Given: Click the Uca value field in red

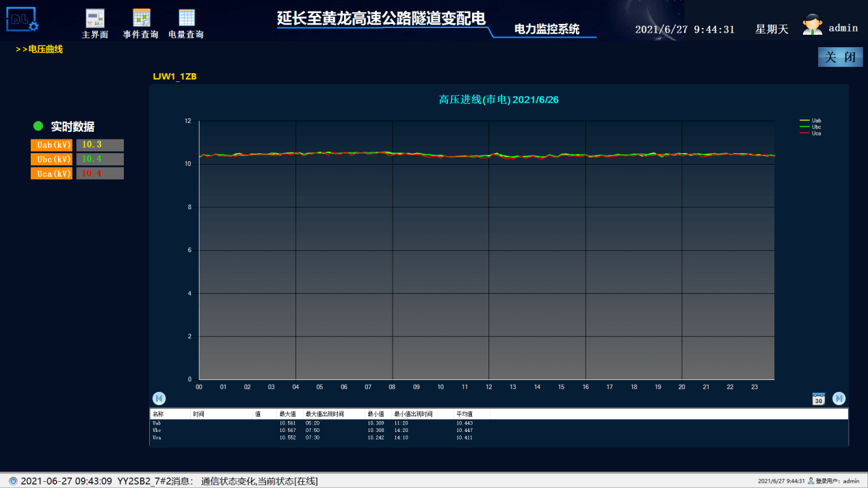Looking at the screenshot, I should pyautogui.click(x=100, y=174).
